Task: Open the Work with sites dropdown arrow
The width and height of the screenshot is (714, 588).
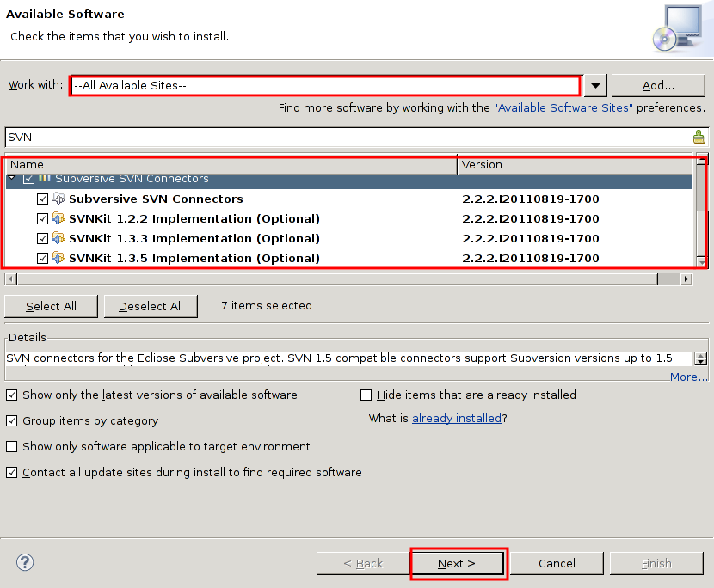Action: 595,86
